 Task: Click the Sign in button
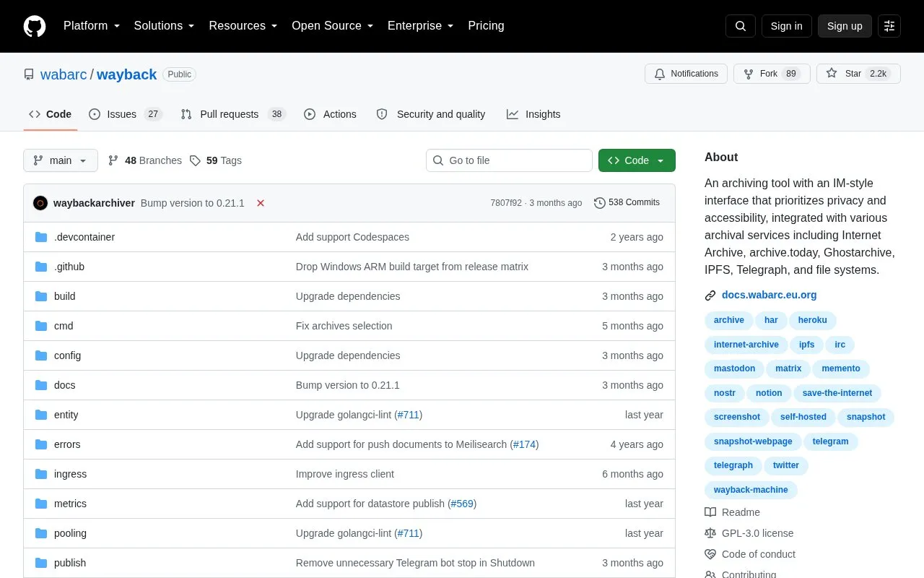click(x=786, y=26)
